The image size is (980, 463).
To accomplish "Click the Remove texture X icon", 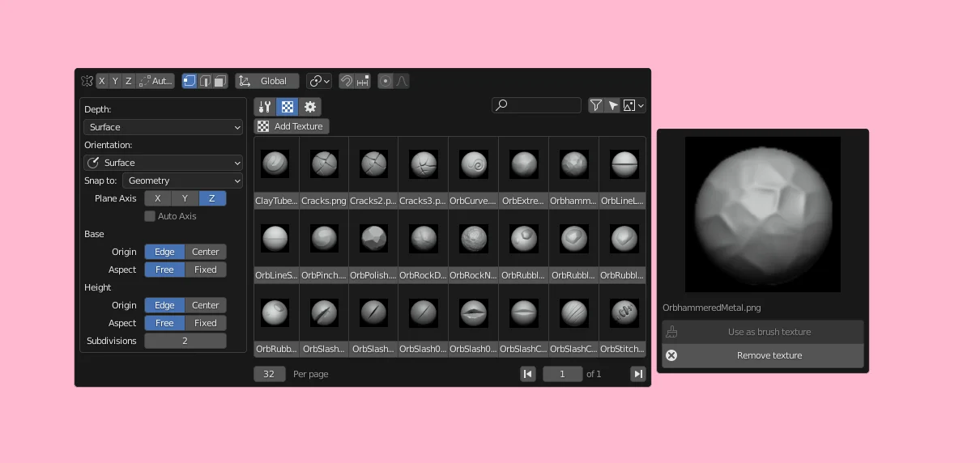I will [671, 355].
